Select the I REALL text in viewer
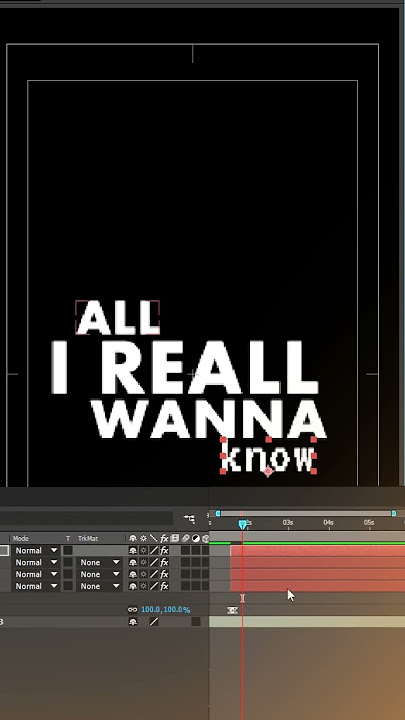Viewport: 405px width, 720px height. click(185, 368)
